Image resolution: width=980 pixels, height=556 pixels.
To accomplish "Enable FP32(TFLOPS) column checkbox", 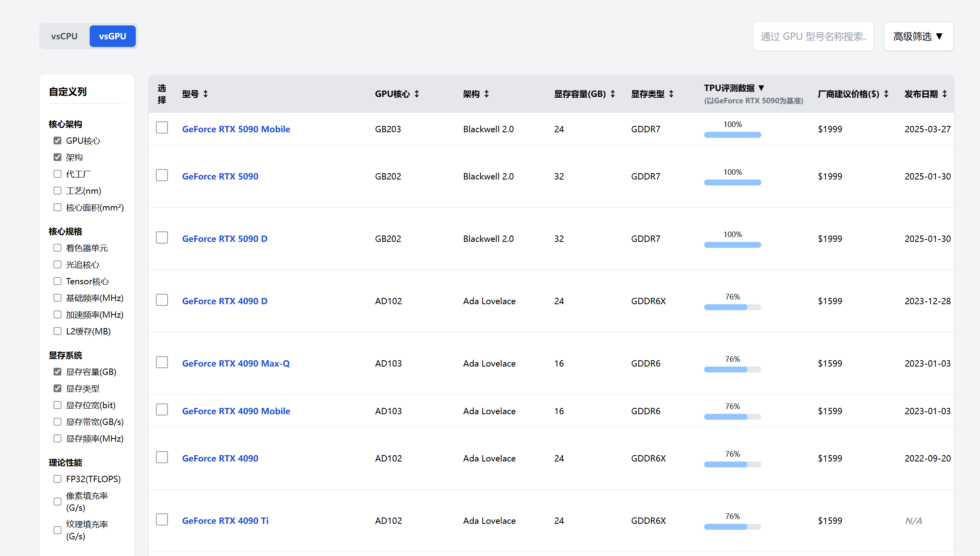I will click(58, 479).
